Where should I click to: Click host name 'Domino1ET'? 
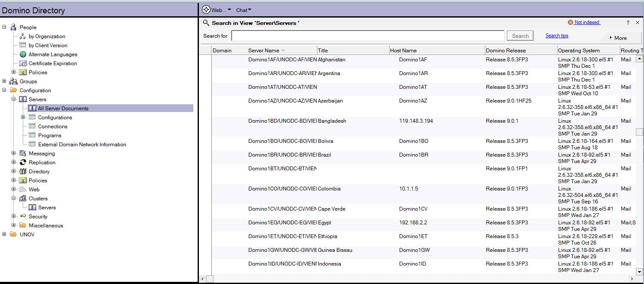tap(413, 236)
